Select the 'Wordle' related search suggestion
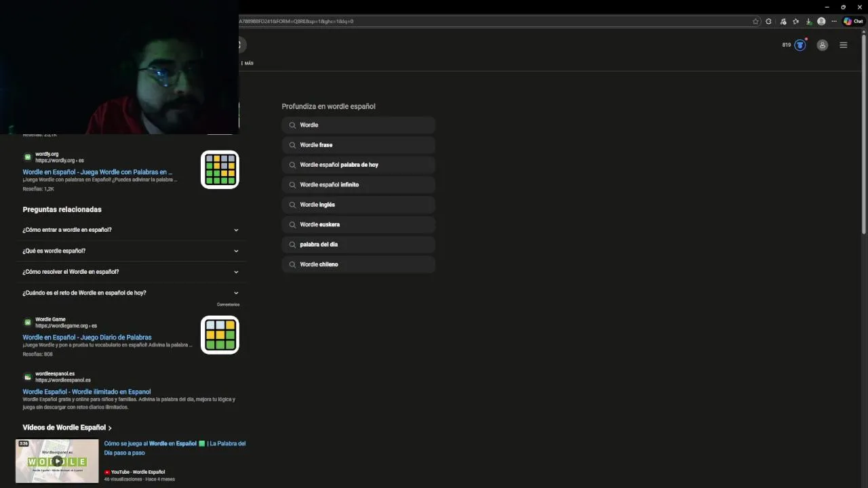 pos(358,125)
